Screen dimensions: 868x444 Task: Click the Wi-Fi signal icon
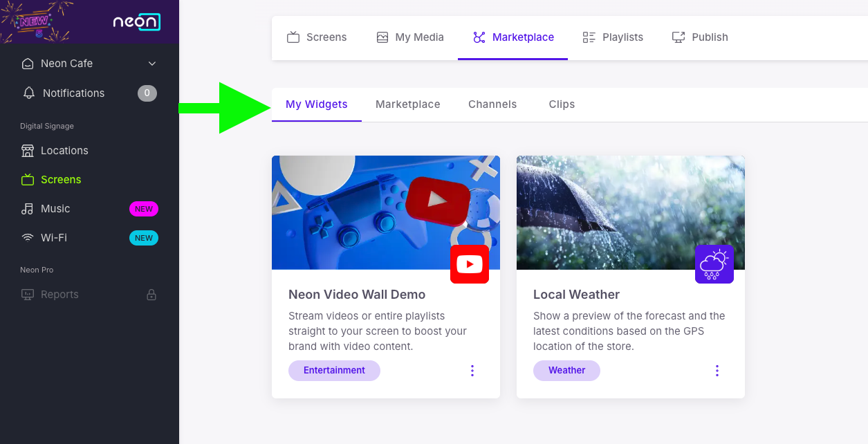(28, 238)
